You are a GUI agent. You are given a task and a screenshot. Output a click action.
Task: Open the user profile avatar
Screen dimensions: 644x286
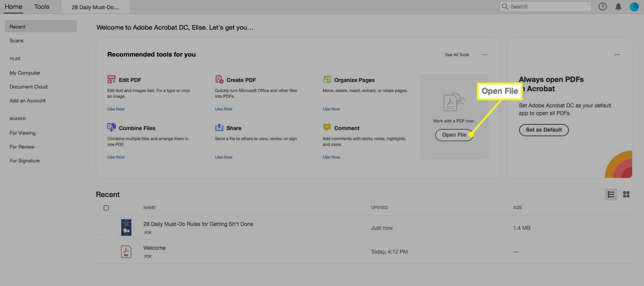(x=634, y=7)
